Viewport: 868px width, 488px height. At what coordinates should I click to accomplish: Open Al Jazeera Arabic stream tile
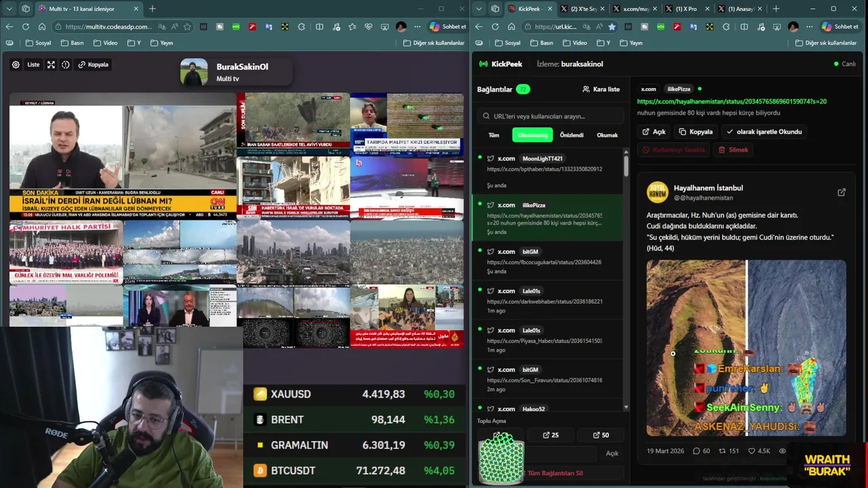click(x=406, y=316)
